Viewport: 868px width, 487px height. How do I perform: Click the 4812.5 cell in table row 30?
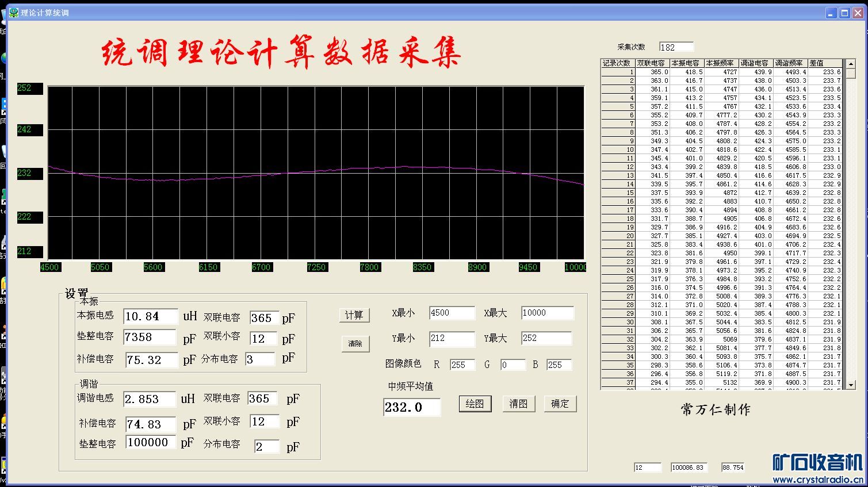tap(790, 322)
